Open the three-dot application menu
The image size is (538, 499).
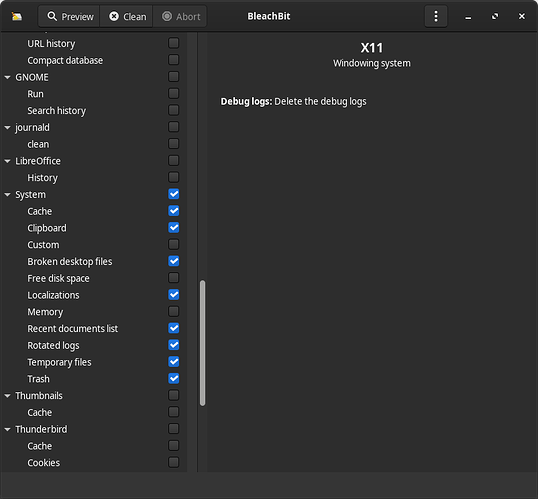(436, 16)
